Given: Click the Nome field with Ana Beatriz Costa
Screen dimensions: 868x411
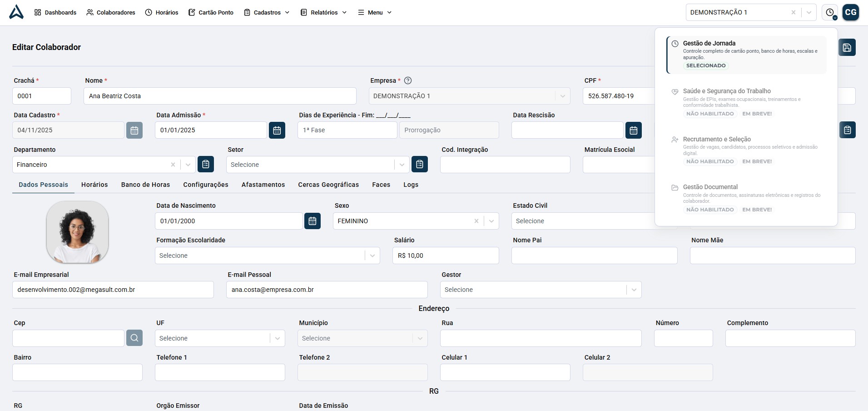Looking at the screenshot, I should click(220, 96).
